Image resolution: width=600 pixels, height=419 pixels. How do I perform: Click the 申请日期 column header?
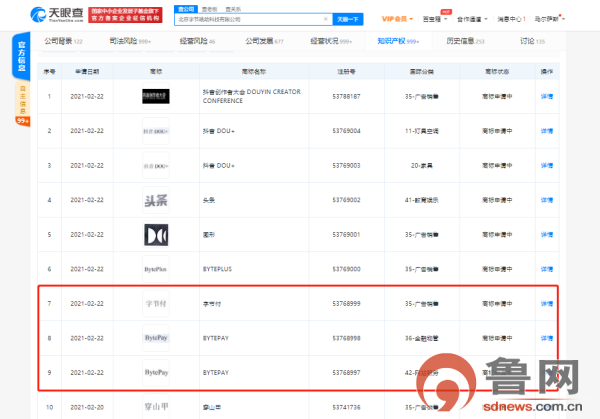click(x=87, y=72)
